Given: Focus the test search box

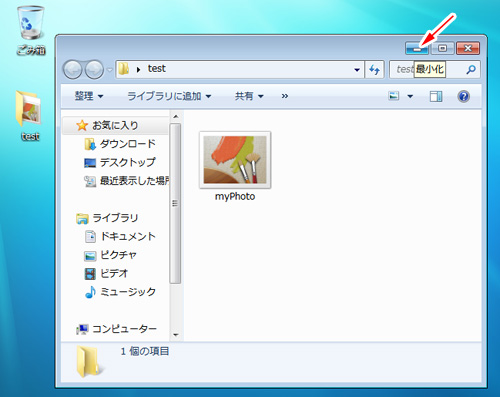Looking at the screenshot, I should point(434,70).
